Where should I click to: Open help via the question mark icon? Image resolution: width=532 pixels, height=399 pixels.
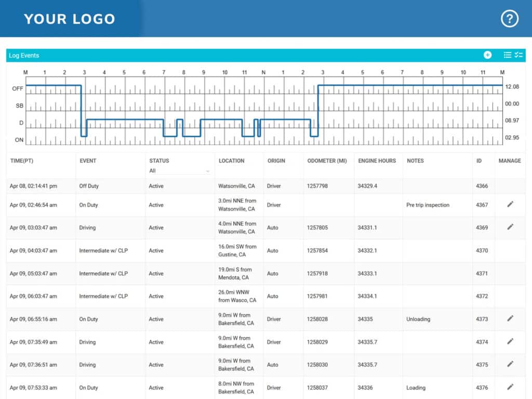point(510,18)
